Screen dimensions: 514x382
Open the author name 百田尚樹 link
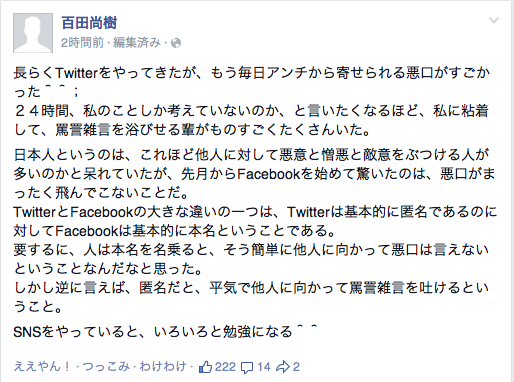click(x=89, y=23)
